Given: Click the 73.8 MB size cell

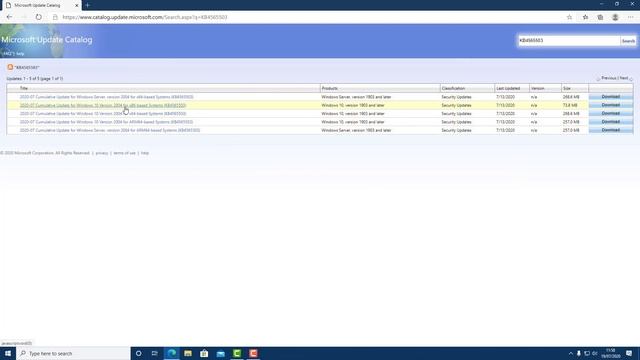Looking at the screenshot, I should pyautogui.click(x=570, y=105).
